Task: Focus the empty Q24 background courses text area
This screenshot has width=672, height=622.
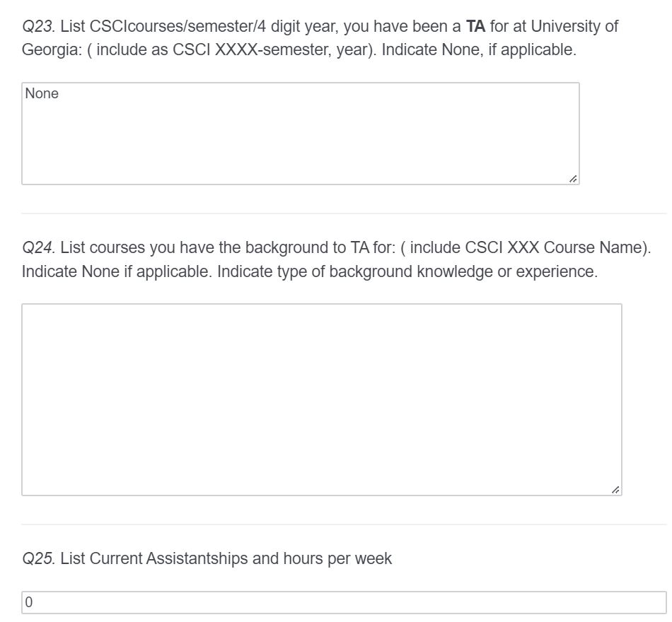Action: [322, 399]
